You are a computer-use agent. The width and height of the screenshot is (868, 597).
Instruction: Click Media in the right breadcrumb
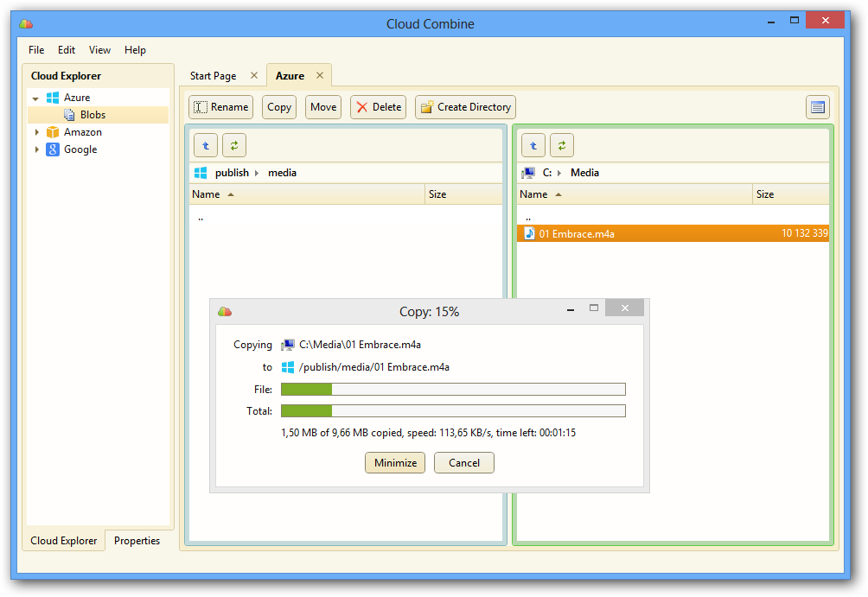coord(584,173)
